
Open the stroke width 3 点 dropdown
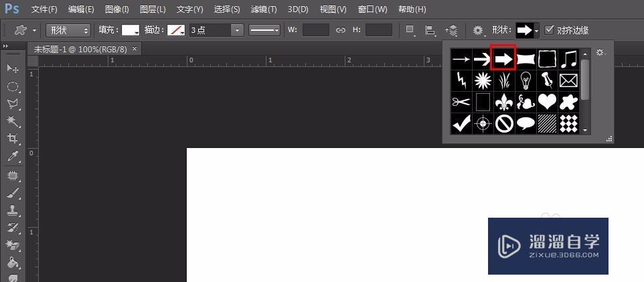[x=237, y=30]
